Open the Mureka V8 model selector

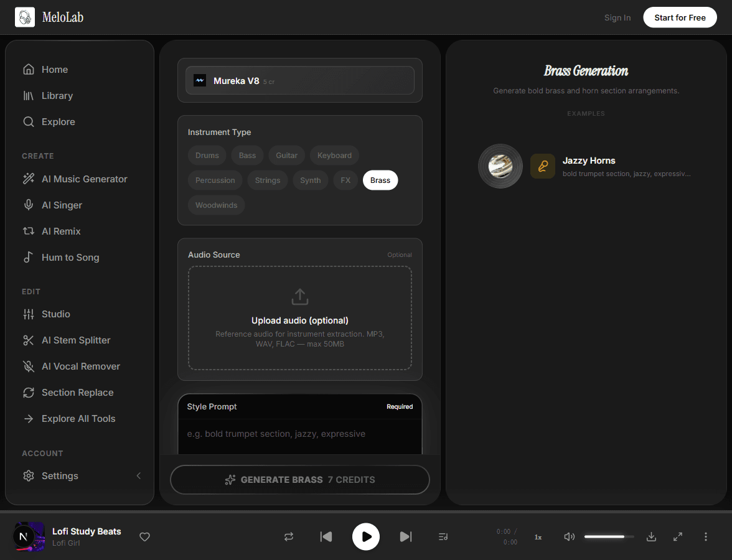point(300,81)
